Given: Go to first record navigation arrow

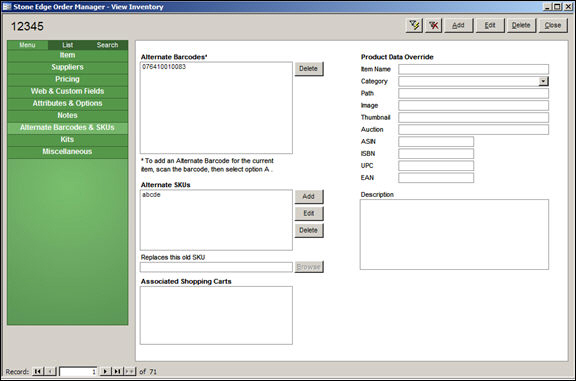Looking at the screenshot, I should pos(38,371).
